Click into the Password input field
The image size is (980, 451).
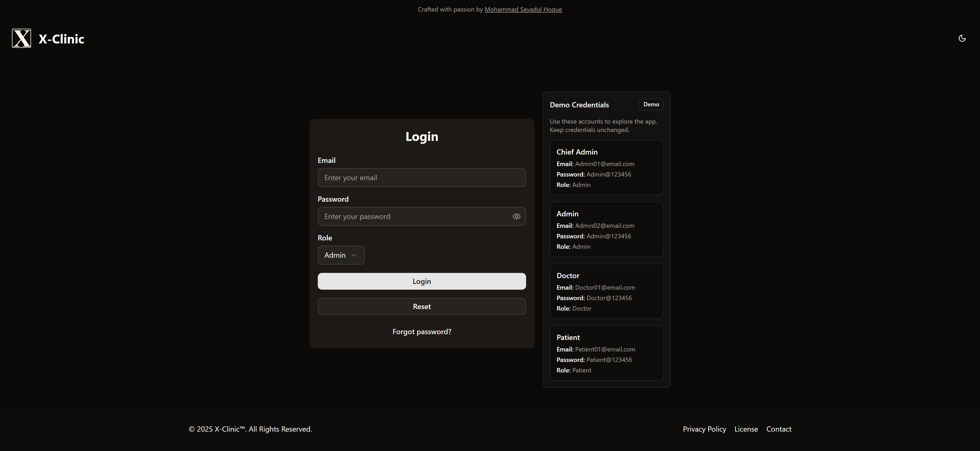pyautogui.click(x=415, y=216)
